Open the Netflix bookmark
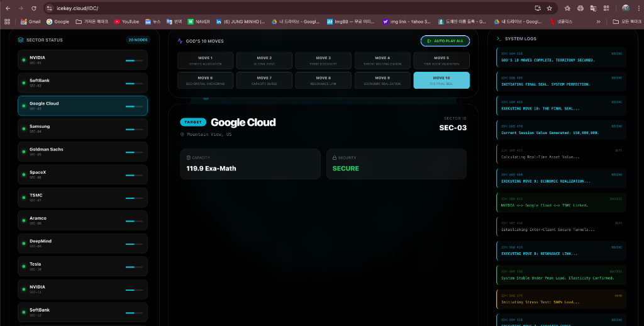Viewport: 644px width, 326px height. pos(562,21)
